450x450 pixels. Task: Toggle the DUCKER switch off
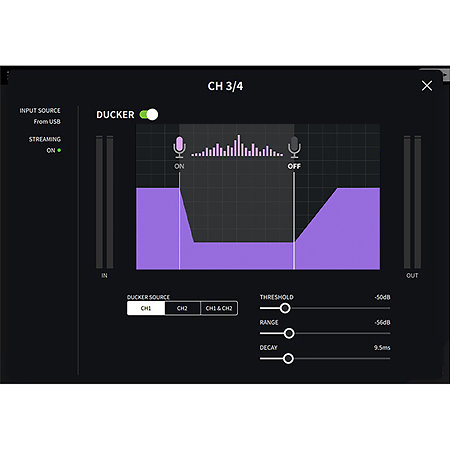149,114
